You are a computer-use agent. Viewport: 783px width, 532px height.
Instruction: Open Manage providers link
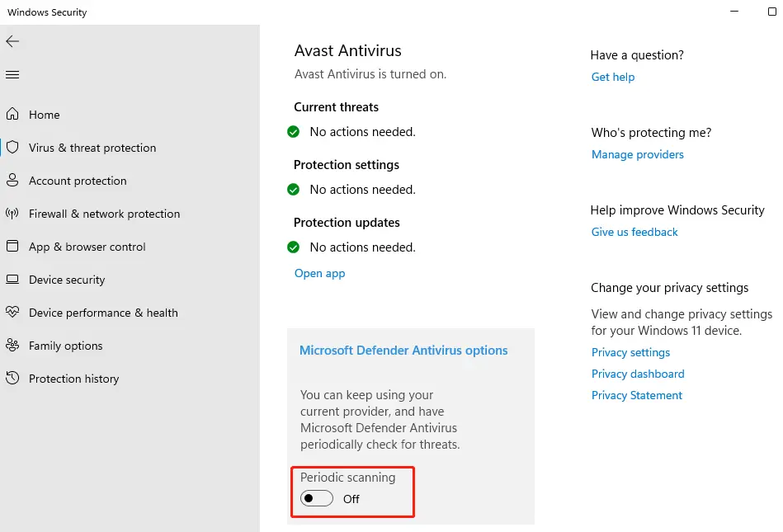coord(637,154)
